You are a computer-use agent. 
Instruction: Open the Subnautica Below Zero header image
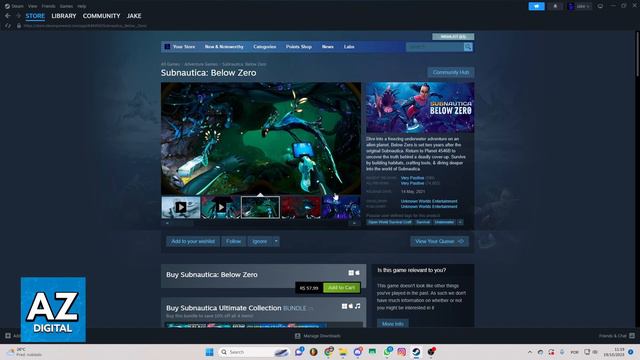click(420, 107)
